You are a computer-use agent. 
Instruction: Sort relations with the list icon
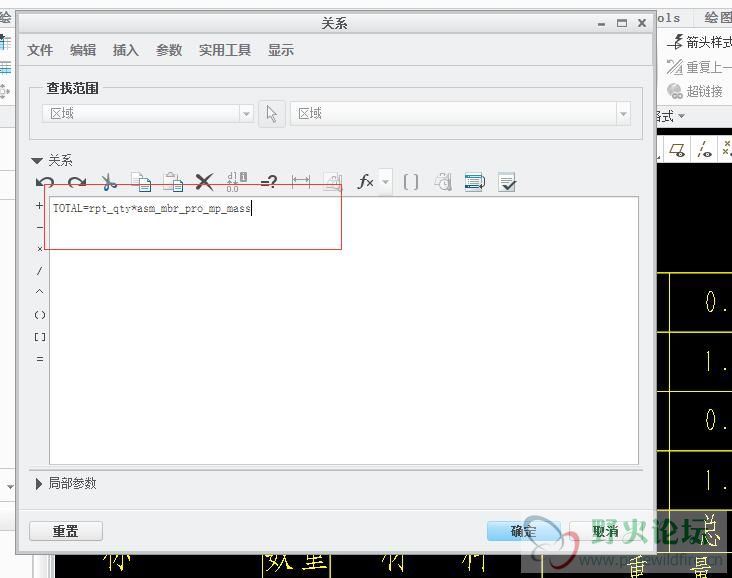click(475, 182)
